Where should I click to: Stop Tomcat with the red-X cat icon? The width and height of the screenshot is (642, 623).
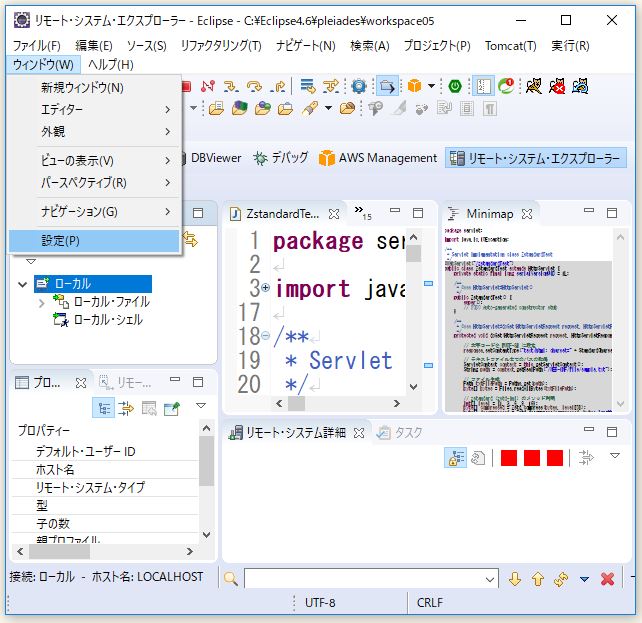pos(557,86)
